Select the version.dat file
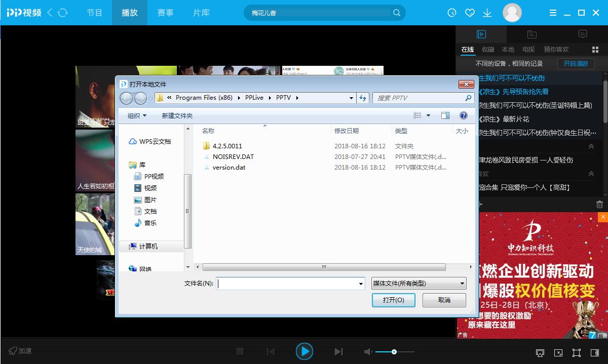608x364 pixels. pyautogui.click(x=230, y=167)
